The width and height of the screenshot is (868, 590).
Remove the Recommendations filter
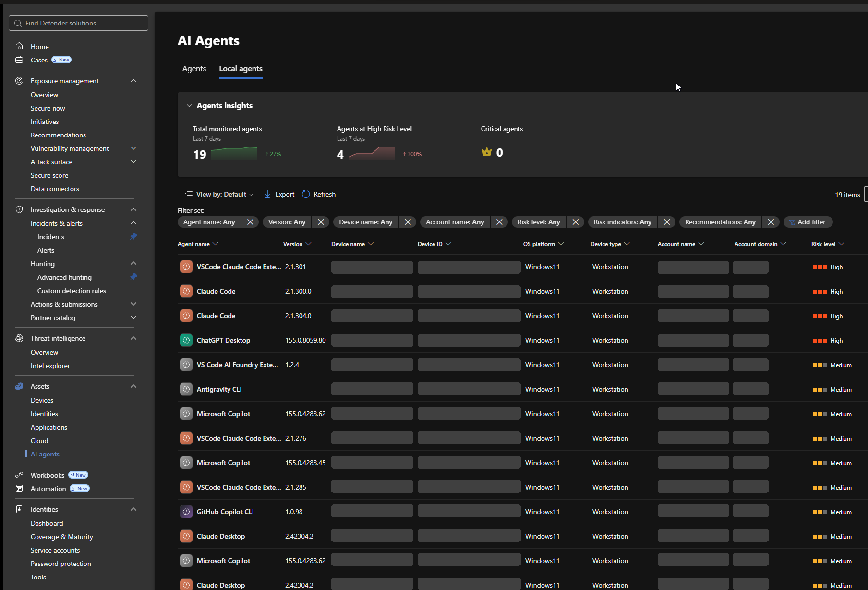click(x=771, y=222)
